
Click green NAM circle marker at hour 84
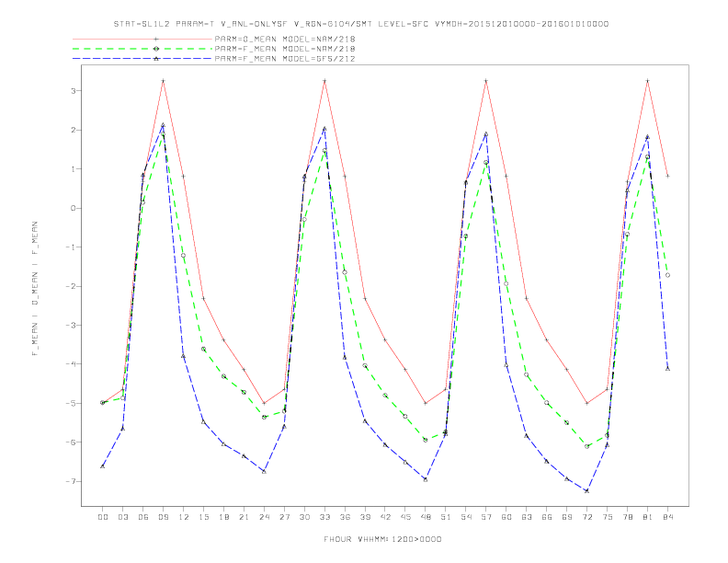[x=667, y=275]
